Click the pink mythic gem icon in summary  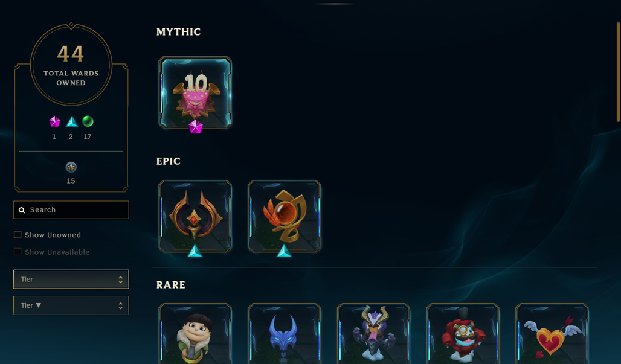(x=54, y=121)
